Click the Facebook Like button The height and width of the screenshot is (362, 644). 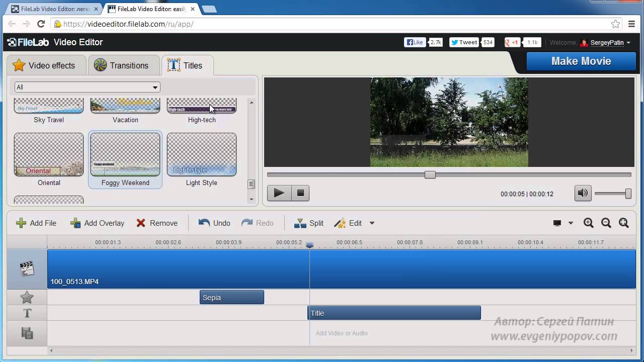[415, 43]
